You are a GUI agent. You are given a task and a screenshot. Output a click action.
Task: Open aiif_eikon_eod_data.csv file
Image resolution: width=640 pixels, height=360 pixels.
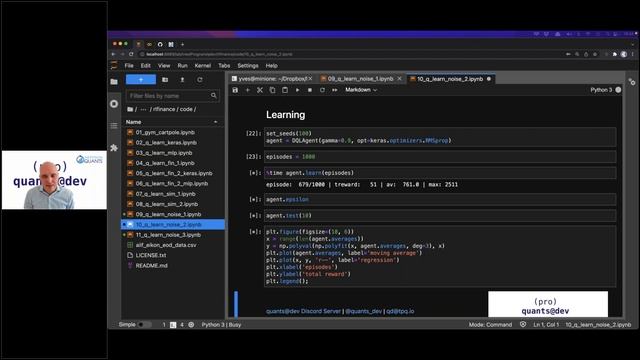[166, 245]
